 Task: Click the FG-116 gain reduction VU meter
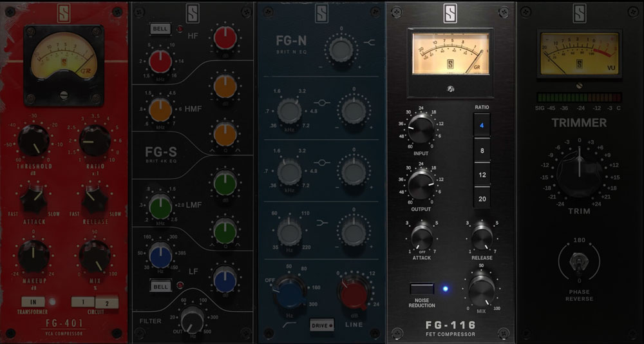tap(450, 52)
